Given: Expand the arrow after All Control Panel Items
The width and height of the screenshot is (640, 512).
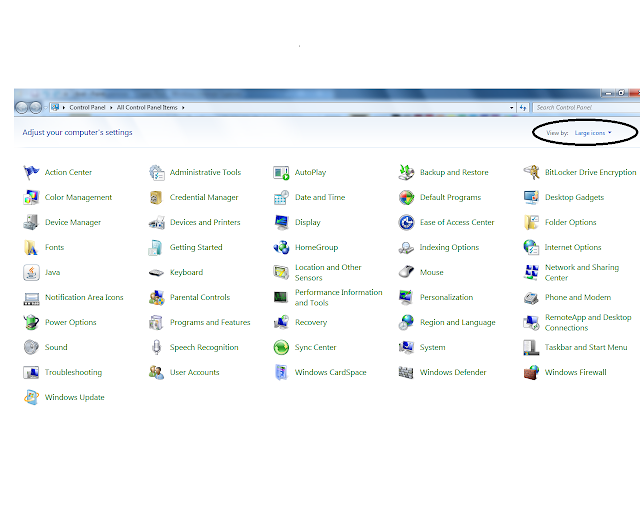Looking at the screenshot, I should 183,108.
